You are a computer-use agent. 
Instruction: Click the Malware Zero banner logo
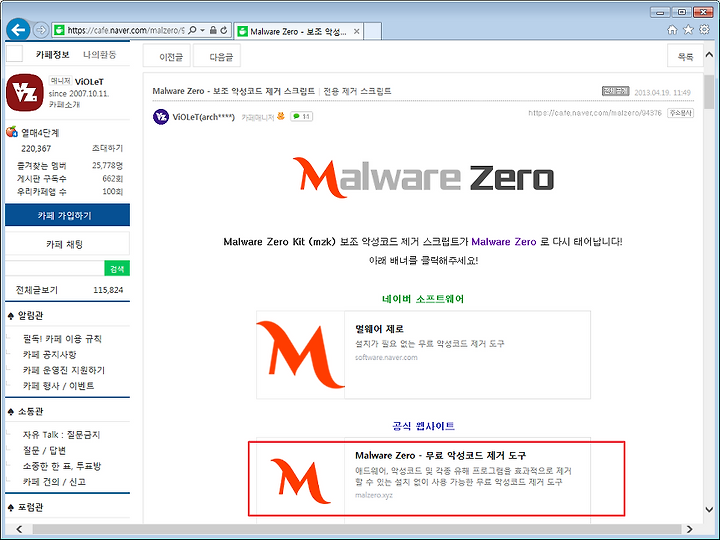coord(423,178)
